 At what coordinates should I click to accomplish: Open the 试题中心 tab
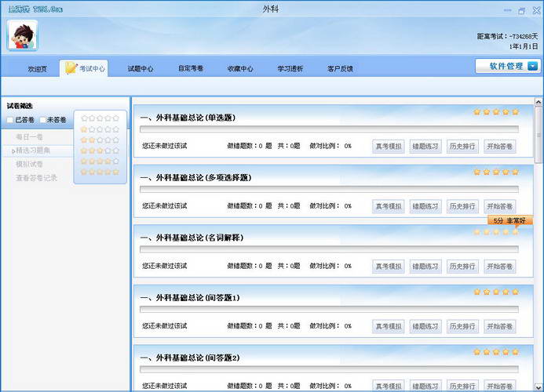point(141,69)
